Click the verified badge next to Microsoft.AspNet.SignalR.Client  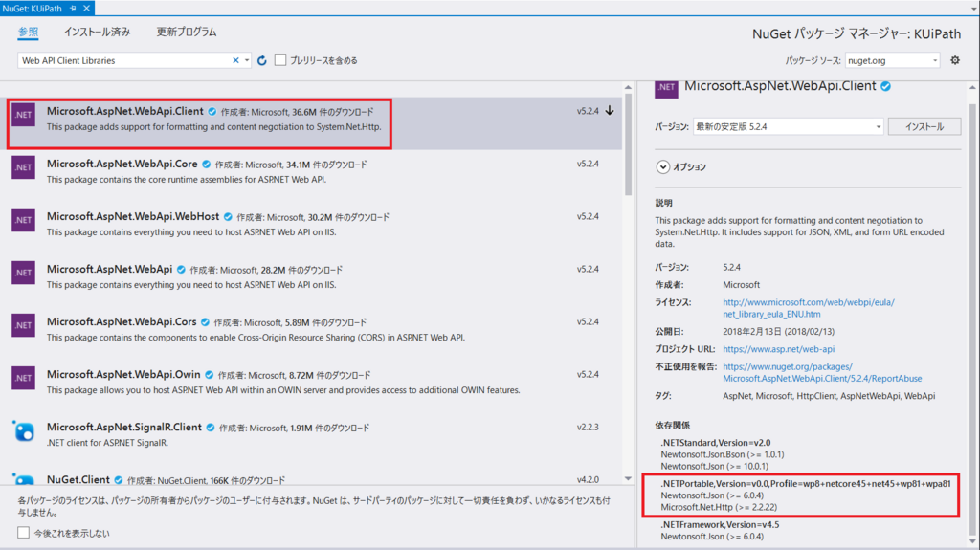[211, 428]
